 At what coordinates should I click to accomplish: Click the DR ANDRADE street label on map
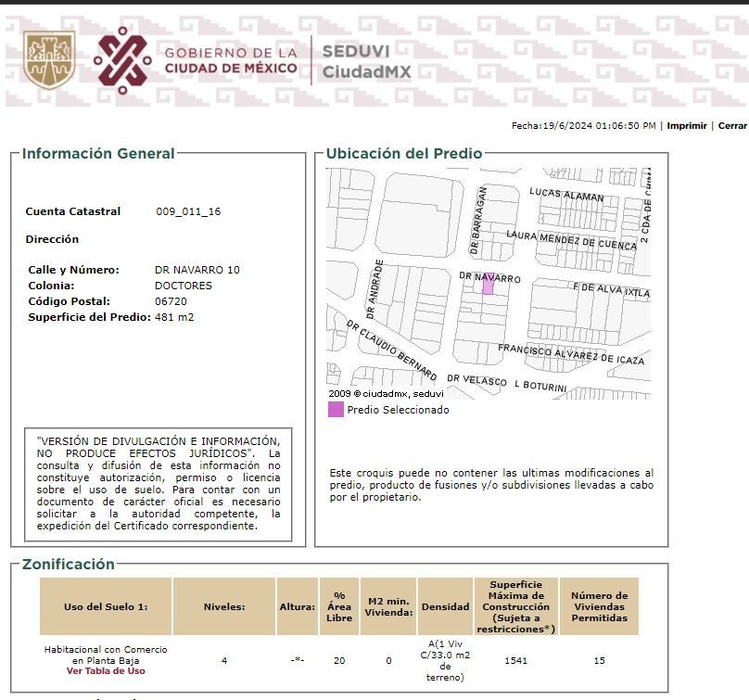(374, 289)
